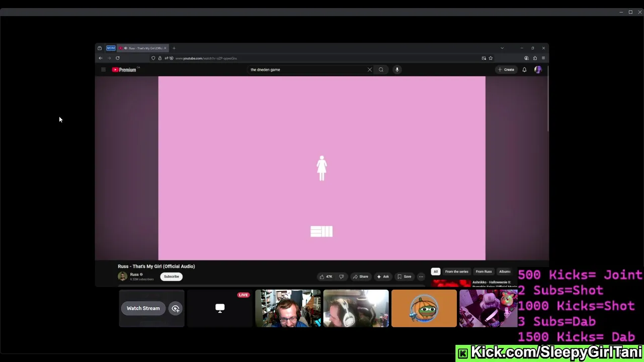Image resolution: width=644 pixels, height=362 pixels.
Task: Focus the youtube.com address bar
Action: click(x=322, y=58)
